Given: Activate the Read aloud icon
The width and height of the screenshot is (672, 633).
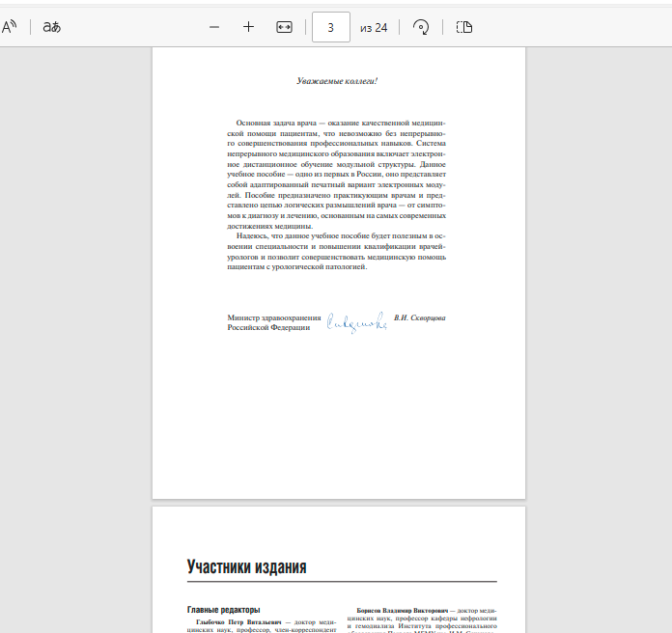Looking at the screenshot, I should pyautogui.click(x=9, y=27).
